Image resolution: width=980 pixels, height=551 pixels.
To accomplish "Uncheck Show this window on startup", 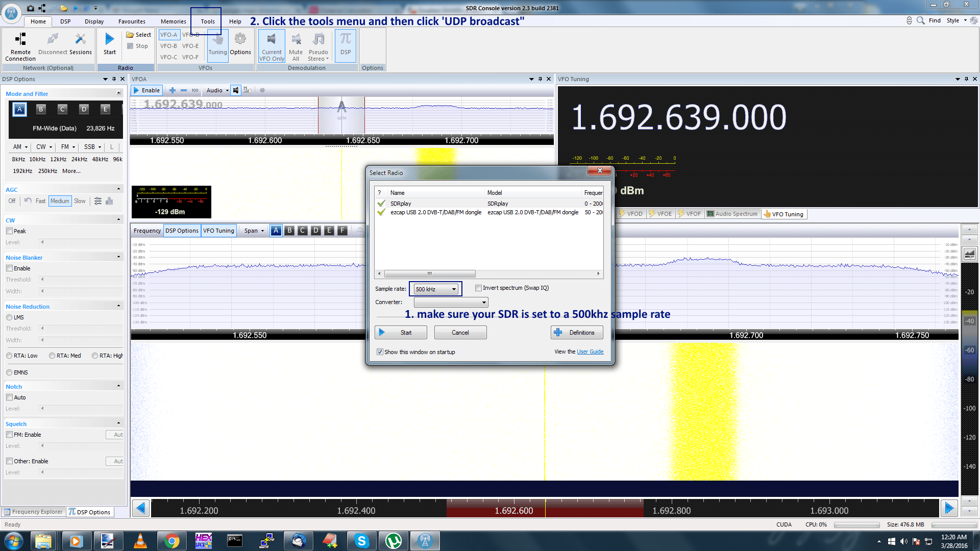I will click(380, 352).
